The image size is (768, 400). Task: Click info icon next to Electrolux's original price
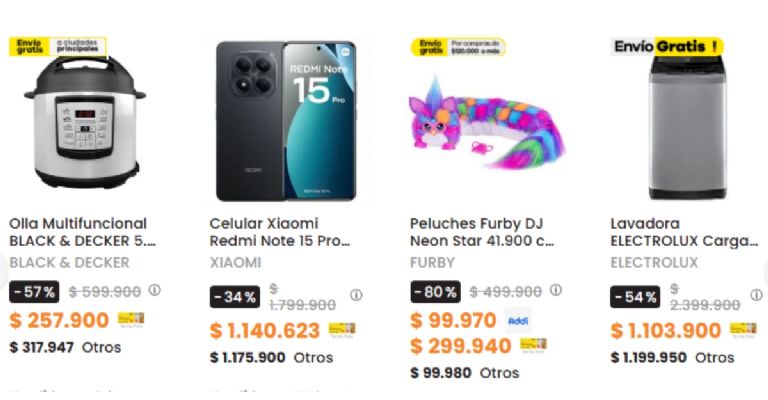757,296
